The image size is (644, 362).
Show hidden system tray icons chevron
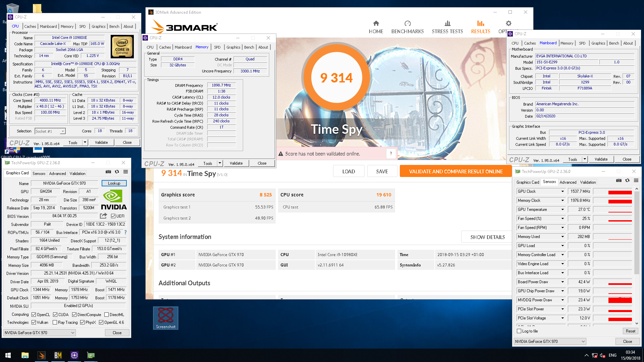tap(586, 355)
